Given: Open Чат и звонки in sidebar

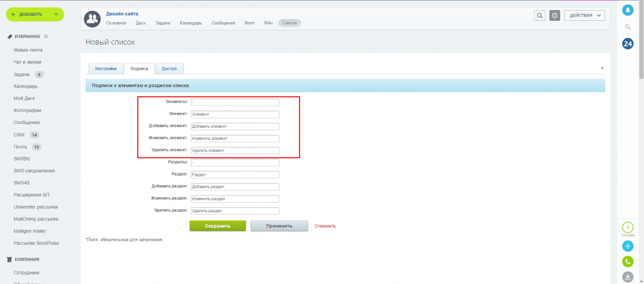Looking at the screenshot, I should [x=27, y=62].
